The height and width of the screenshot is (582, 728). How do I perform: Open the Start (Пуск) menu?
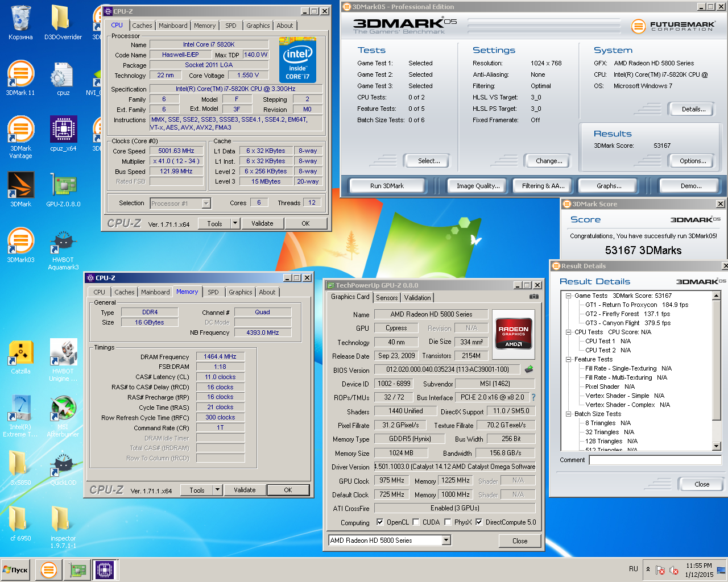coord(16,569)
